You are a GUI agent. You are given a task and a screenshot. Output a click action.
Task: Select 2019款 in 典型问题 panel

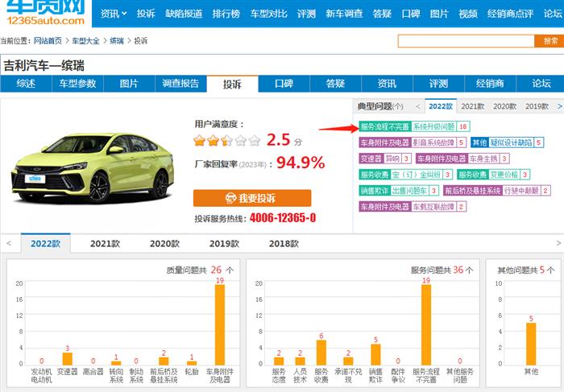[x=537, y=106]
